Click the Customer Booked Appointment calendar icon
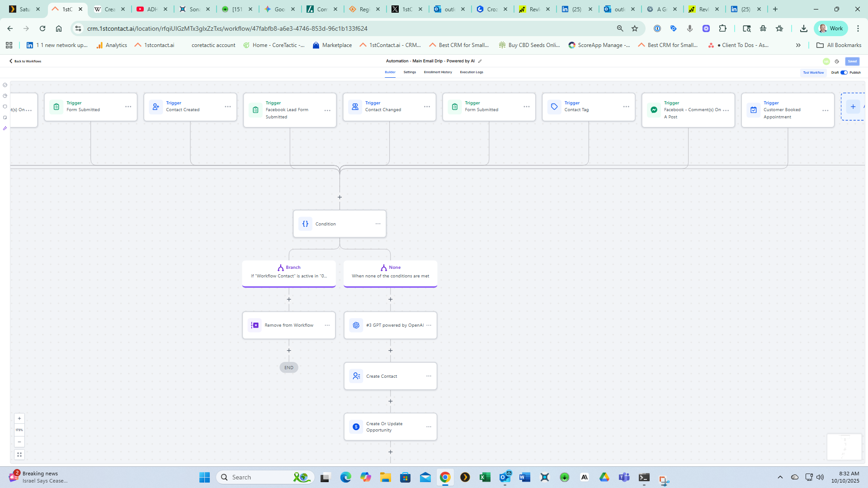This screenshot has width=868, height=488. click(x=754, y=110)
